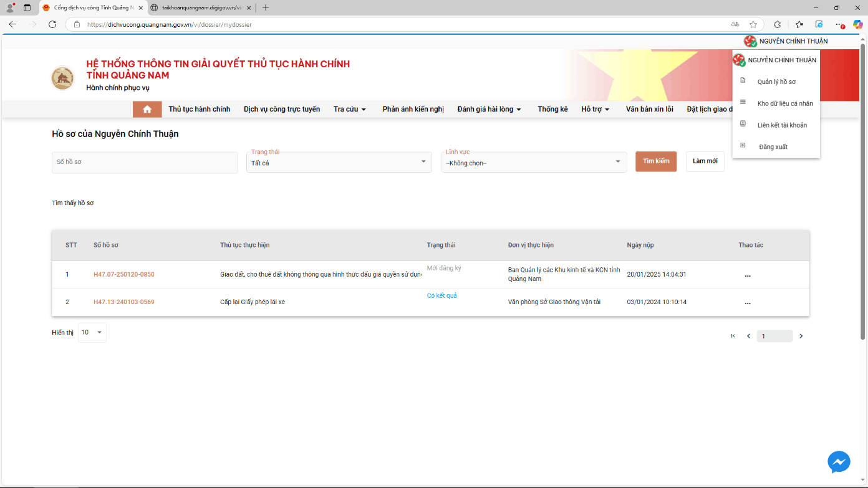Click the three-dots action for the driver license dossier
Viewport: 868px width, 488px height.
tap(747, 303)
